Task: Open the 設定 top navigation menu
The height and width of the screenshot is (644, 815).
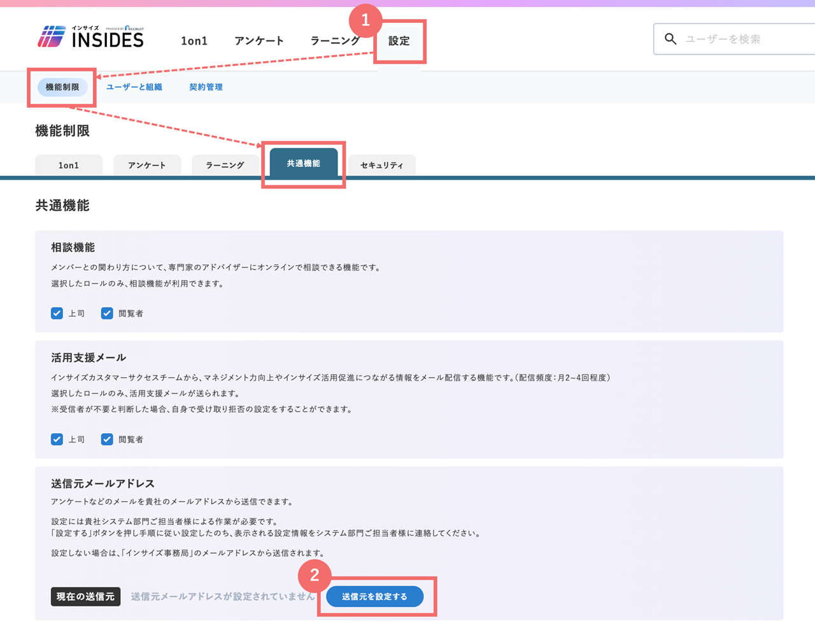Action: [399, 41]
